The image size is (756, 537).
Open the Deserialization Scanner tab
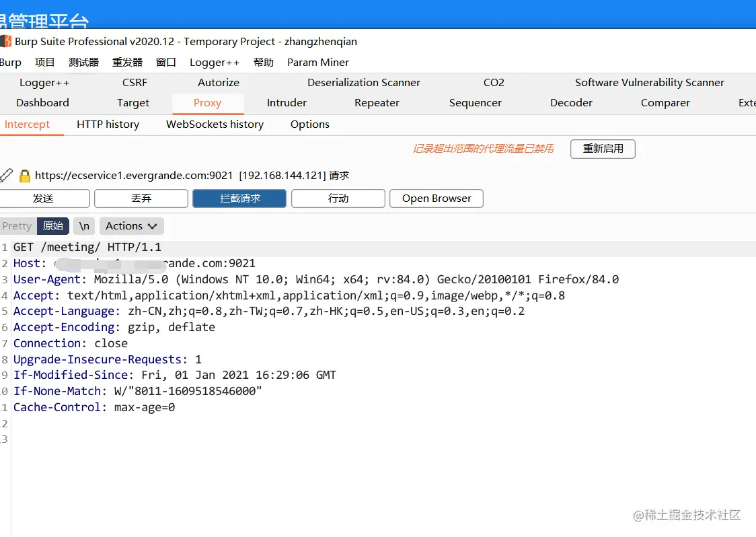[363, 83]
